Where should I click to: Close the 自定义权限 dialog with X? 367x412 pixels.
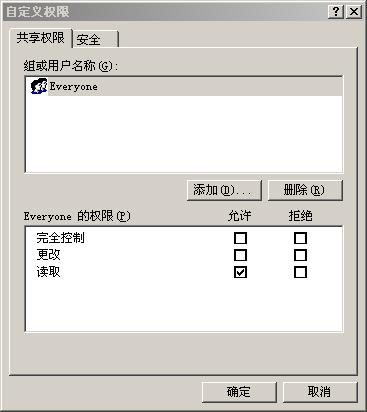(354, 12)
